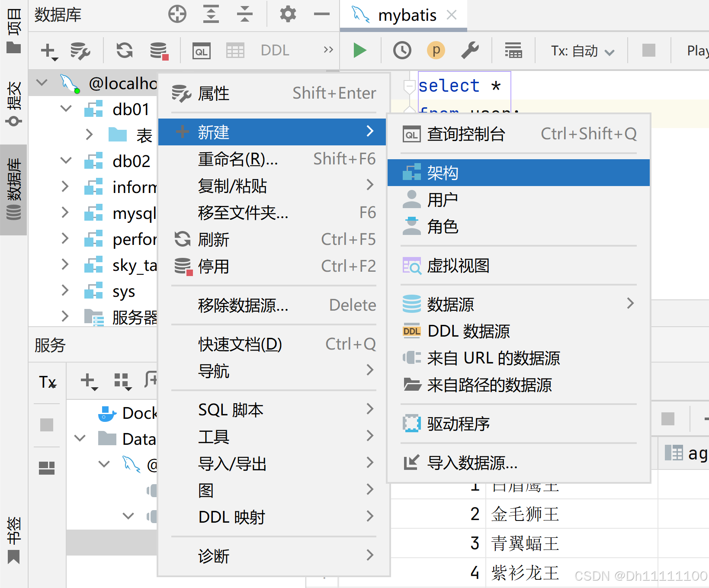The image size is (709, 588).
Task: Select DDL Data Source in submenu
Action: point(519,331)
